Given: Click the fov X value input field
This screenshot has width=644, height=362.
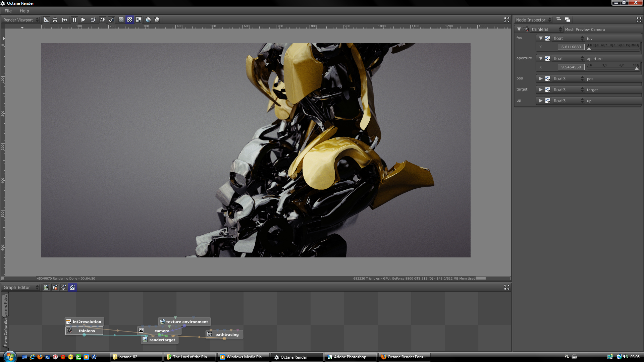Looking at the screenshot, I should 571,47.
